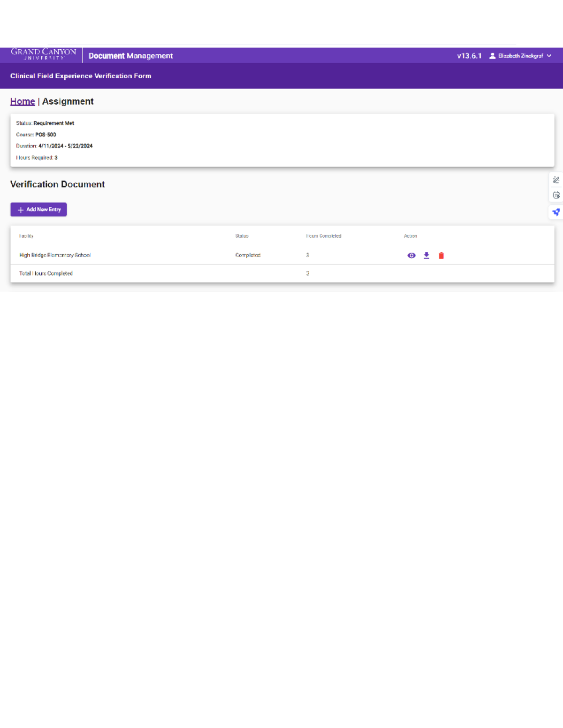Click the Grand Canyon University logo
Viewport: 563px width, 728px height.
pos(43,54)
